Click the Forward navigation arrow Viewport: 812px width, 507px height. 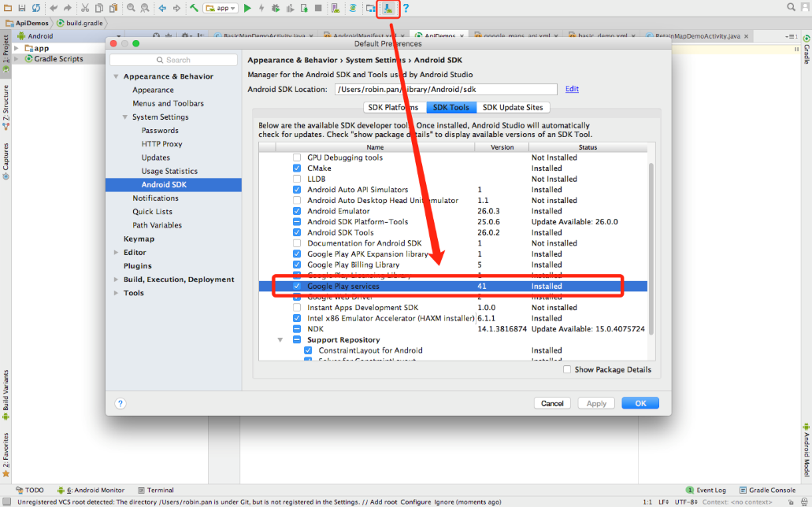[x=176, y=8]
